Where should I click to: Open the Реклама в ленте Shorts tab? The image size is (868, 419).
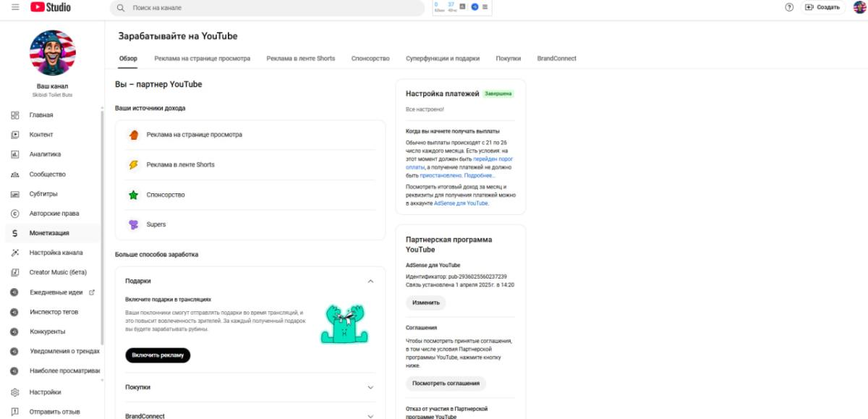point(301,59)
